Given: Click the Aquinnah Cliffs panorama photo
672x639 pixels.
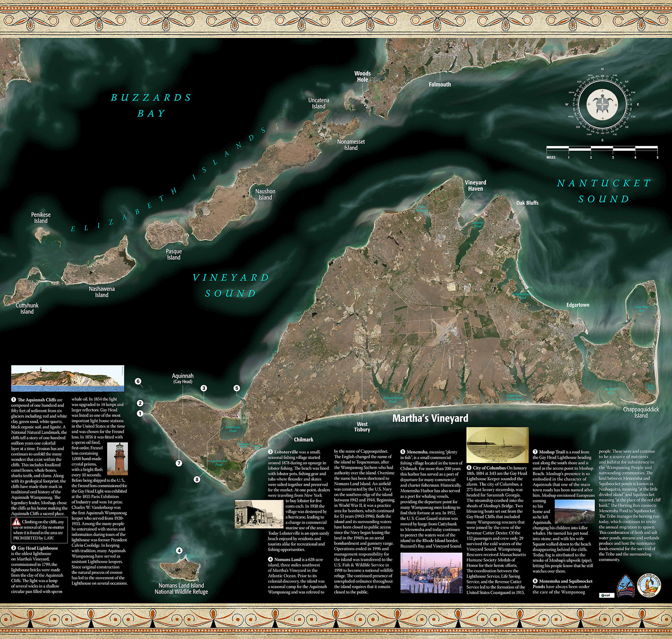Looking at the screenshot, I should coord(68,378).
